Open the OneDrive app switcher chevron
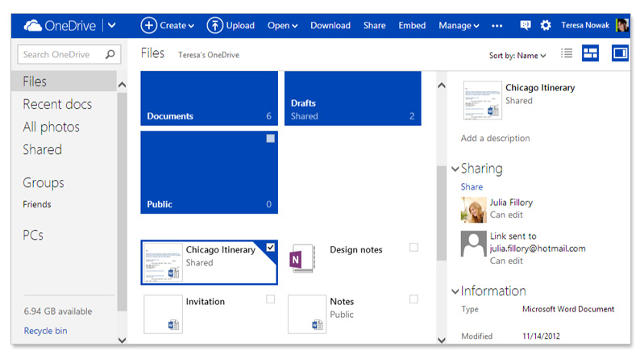 [112, 26]
